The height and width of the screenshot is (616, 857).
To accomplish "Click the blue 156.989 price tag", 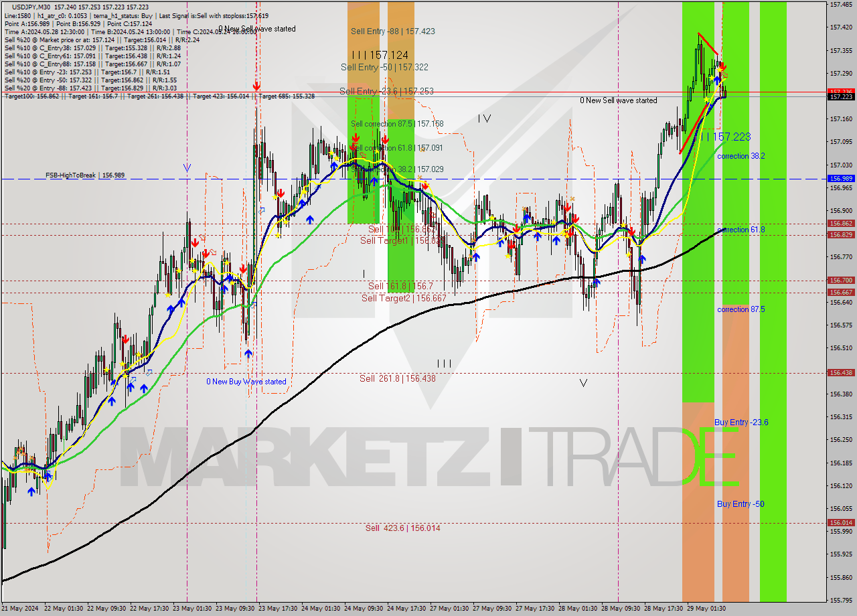I will [x=841, y=179].
